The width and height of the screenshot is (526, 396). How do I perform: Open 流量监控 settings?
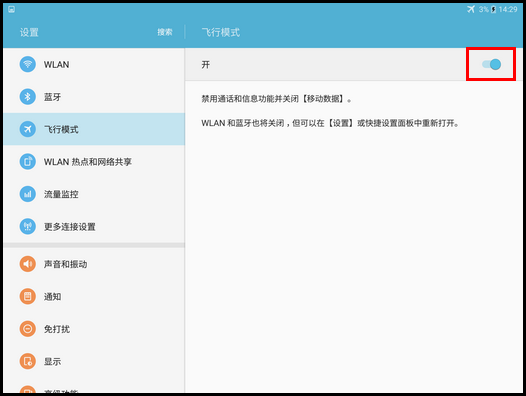94,194
